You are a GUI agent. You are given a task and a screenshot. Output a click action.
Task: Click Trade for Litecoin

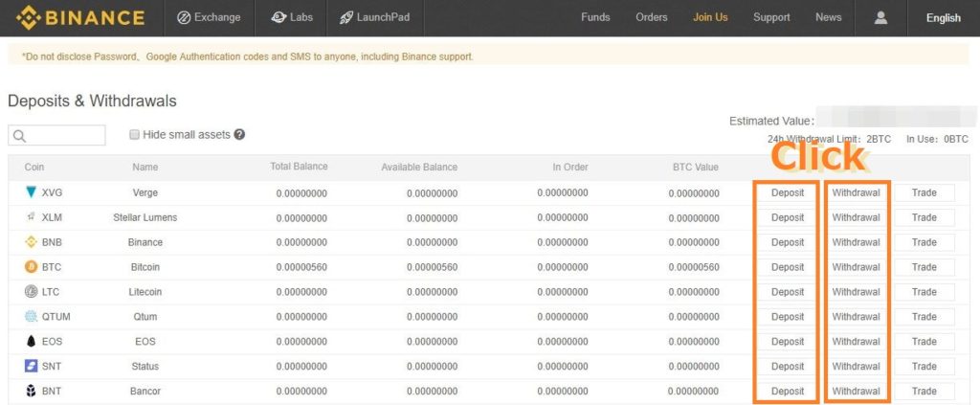point(924,292)
